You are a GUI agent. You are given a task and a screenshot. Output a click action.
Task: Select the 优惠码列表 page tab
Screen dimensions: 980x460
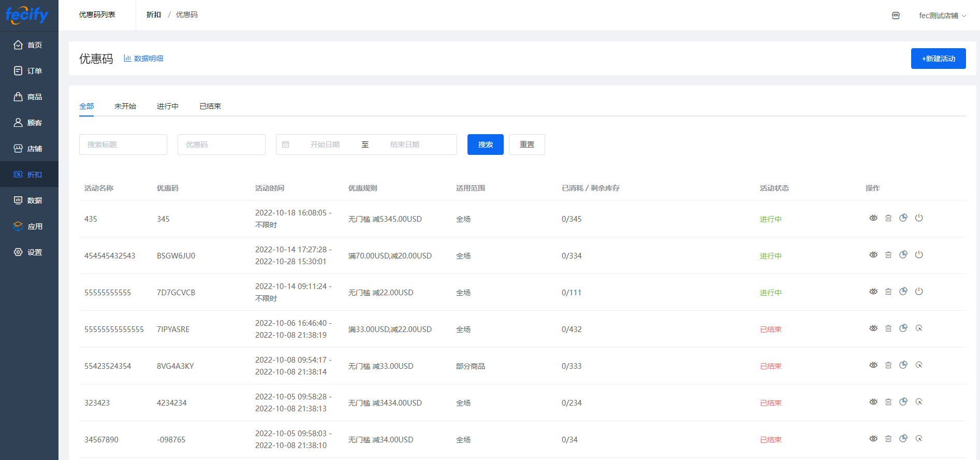click(x=97, y=15)
